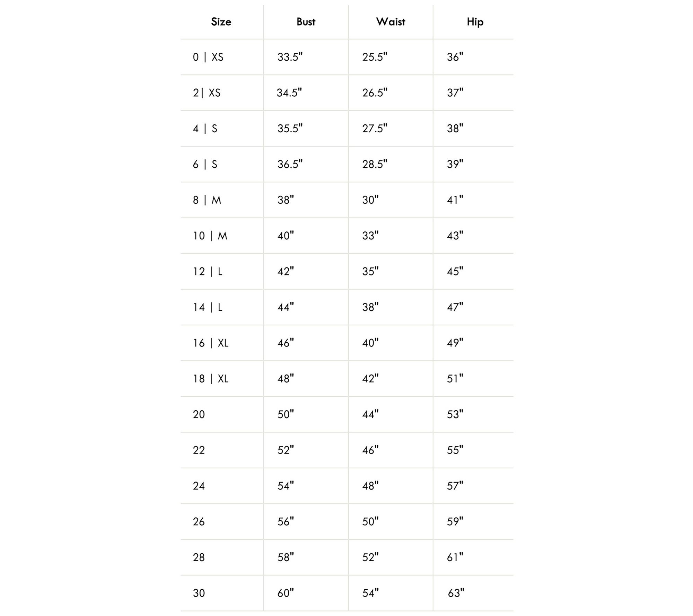Click the 33.5" bust measurement

[x=290, y=57]
